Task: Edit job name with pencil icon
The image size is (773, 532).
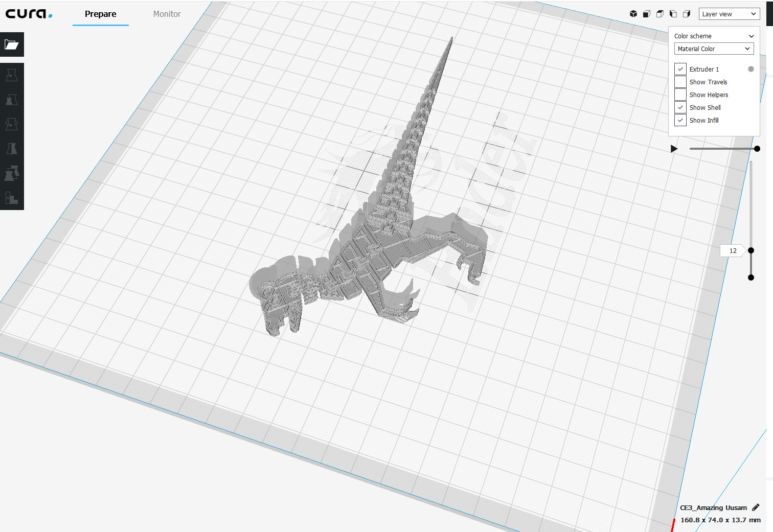Action: pos(756,507)
